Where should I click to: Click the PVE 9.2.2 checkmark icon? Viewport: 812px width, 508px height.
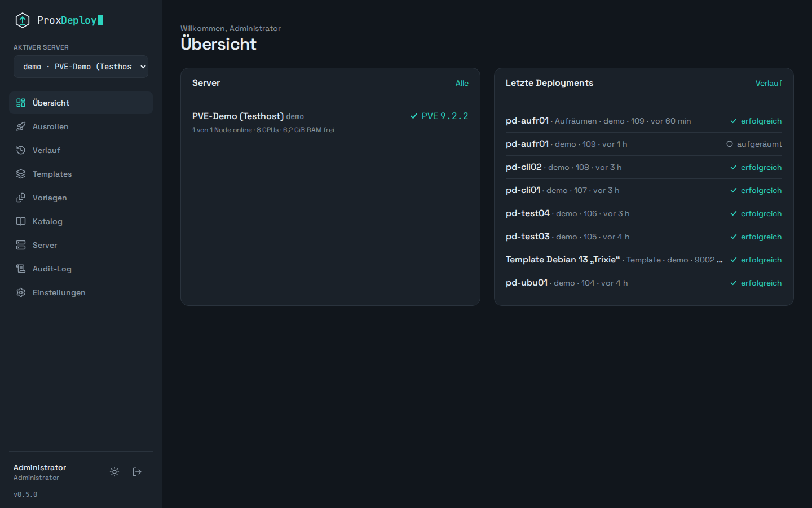[414, 116]
